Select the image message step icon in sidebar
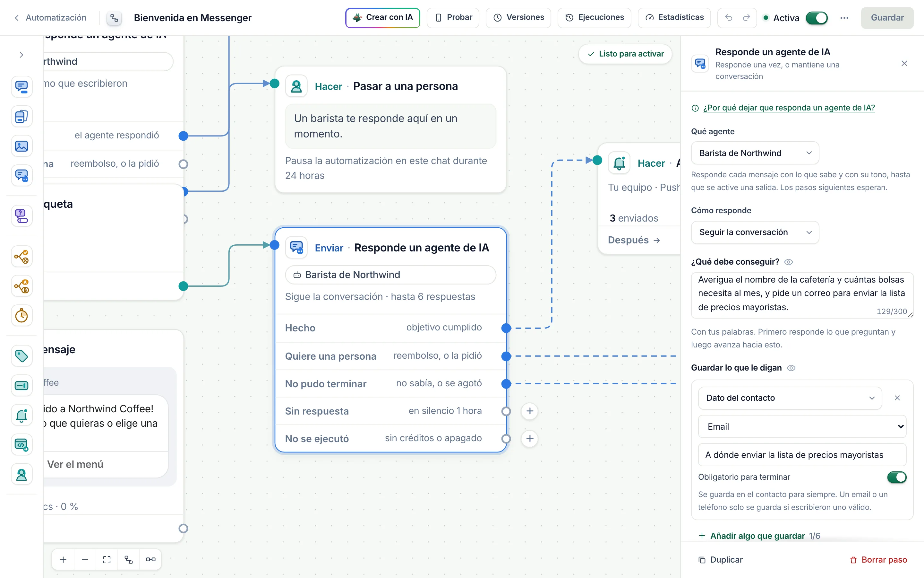Image resolution: width=924 pixels, height=578 pixels. click(21, 146)
